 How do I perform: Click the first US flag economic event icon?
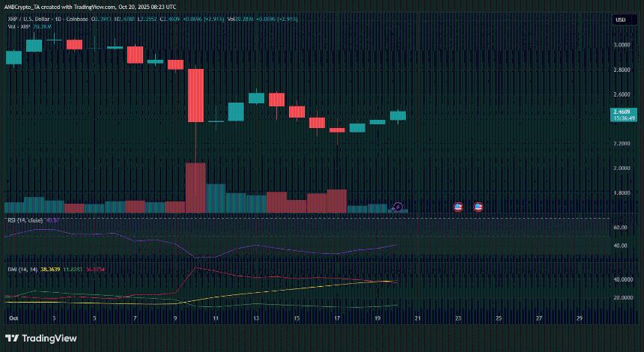(459, 207)
